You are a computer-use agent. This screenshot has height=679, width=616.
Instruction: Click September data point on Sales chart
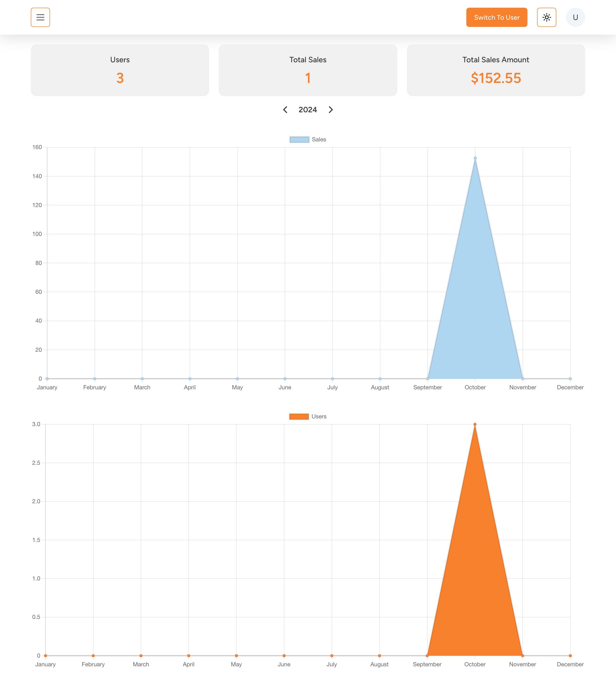tap(428, 379)
